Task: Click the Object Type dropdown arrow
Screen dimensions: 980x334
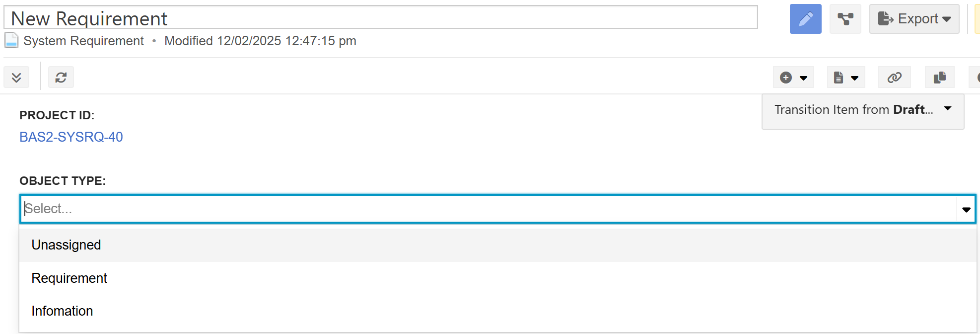Action: [966, 209]
